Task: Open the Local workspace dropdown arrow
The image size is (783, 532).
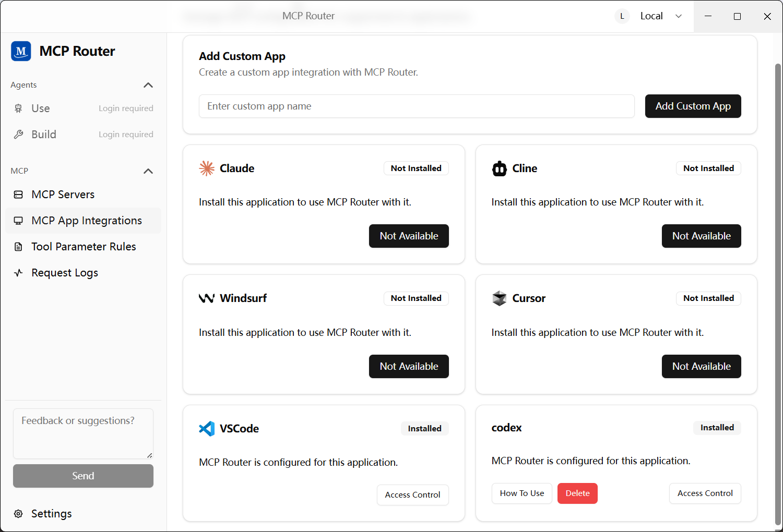Action: coord(679,16)
